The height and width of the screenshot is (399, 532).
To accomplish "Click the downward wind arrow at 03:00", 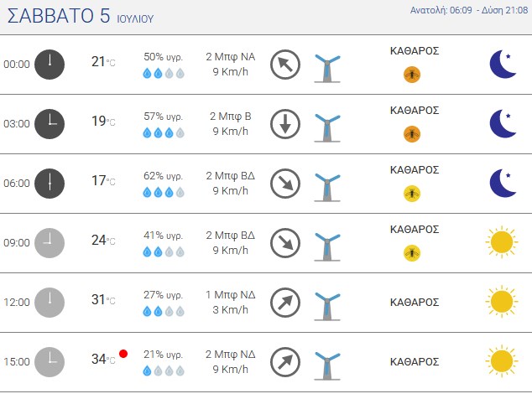I will click(x=285, y=124).
